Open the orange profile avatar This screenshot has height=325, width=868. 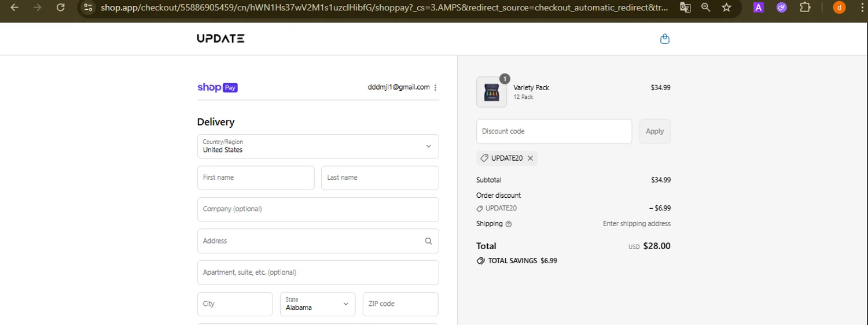pos(839,8)
